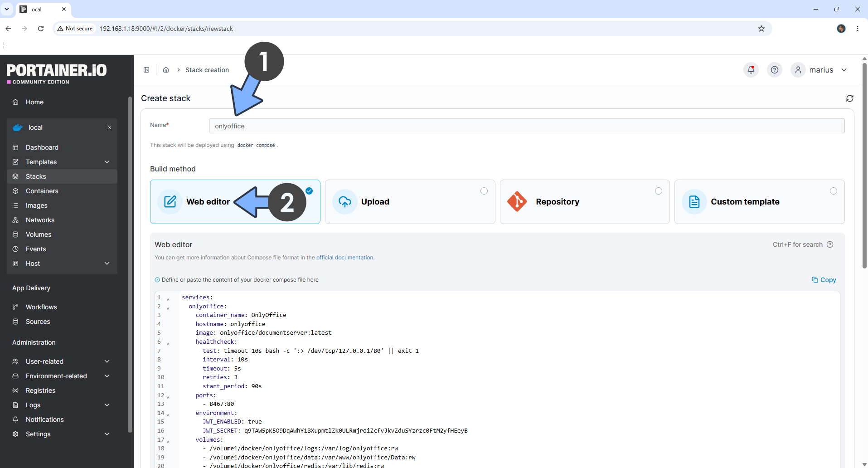Reload the page in the browser
The width and height of the screenshot is (868, 468).
41,29
